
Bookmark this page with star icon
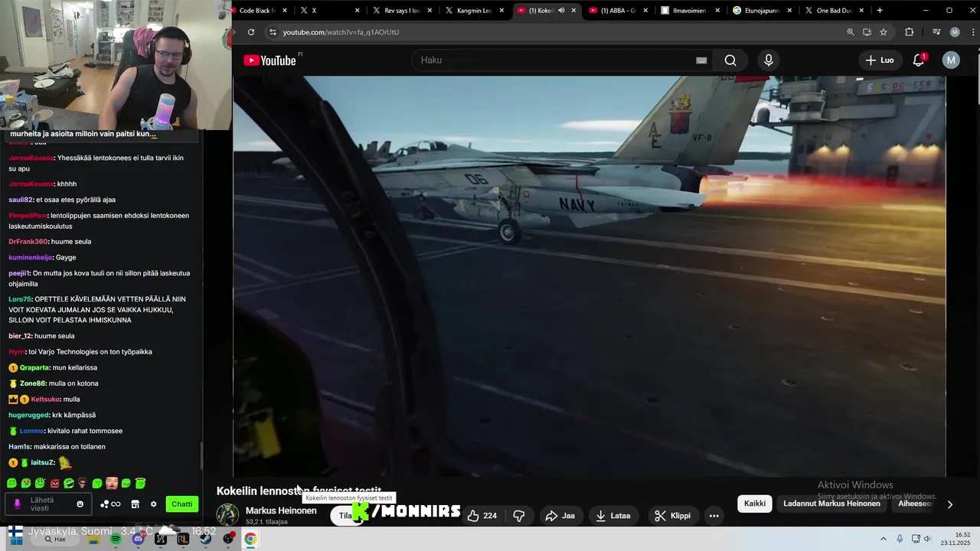(x=884, y=32)
